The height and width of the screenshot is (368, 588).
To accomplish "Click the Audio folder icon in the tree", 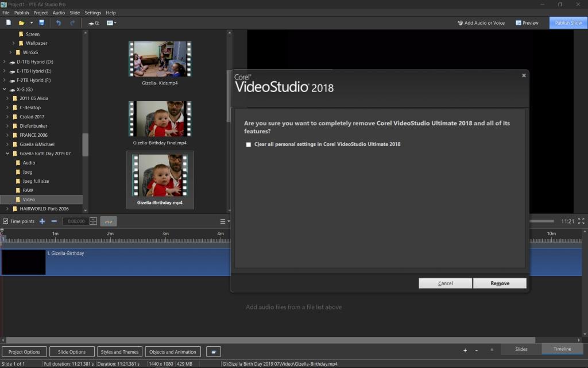I will click(x=18, y=163).
